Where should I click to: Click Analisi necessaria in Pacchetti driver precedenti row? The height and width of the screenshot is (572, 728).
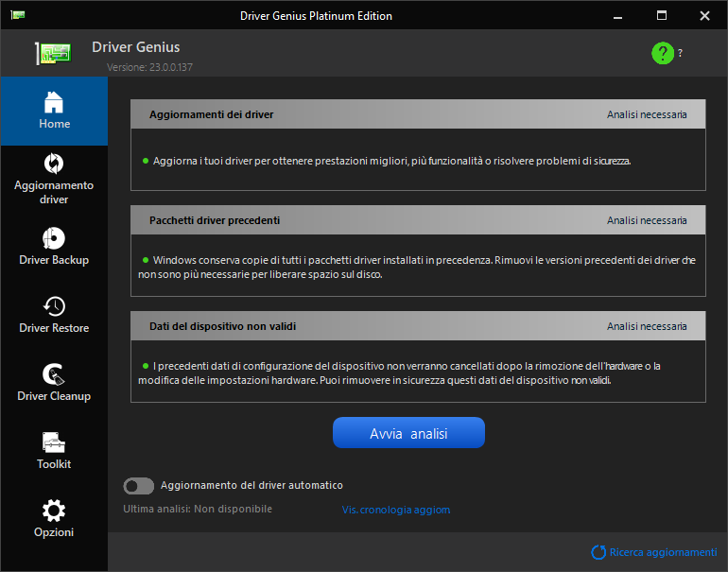pyautogui.click(x=647, y=220)
